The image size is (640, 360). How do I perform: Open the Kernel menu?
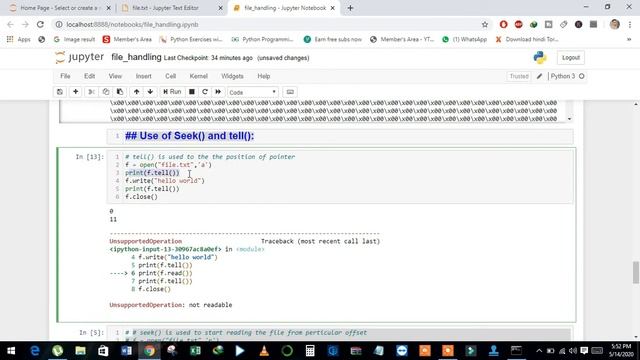[x=199, y=76]
